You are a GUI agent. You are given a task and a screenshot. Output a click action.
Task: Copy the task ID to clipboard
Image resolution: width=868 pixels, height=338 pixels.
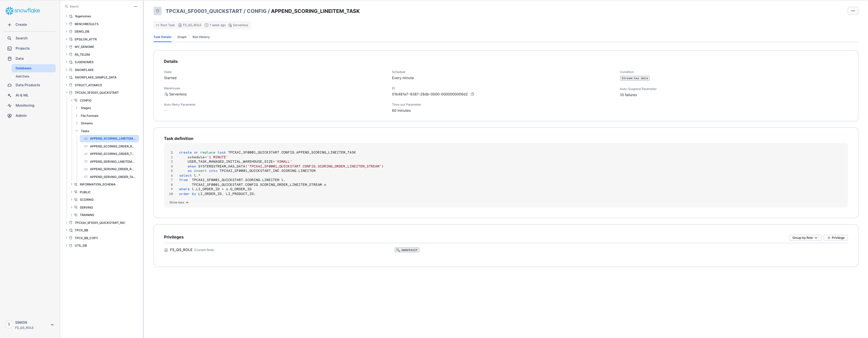pos(472,94)
